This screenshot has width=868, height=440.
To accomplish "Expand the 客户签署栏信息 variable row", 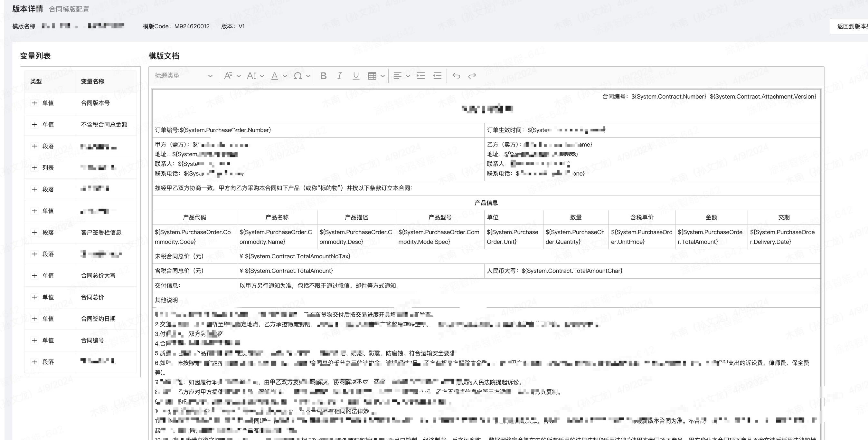I will tap(34, 232).
